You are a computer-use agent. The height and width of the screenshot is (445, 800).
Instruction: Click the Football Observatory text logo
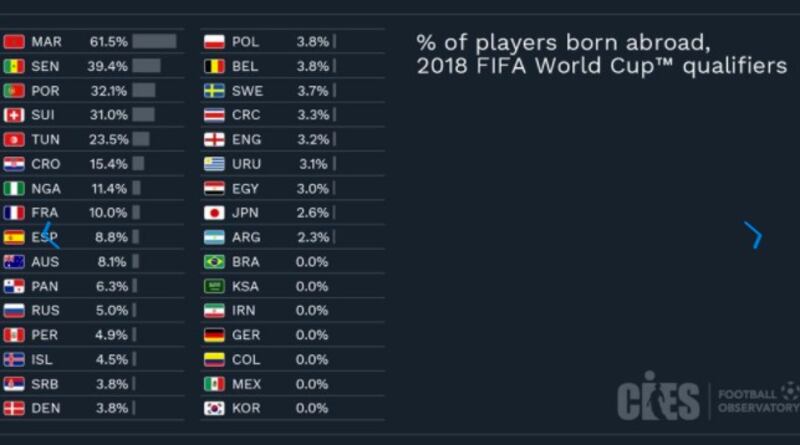[758, 400]
